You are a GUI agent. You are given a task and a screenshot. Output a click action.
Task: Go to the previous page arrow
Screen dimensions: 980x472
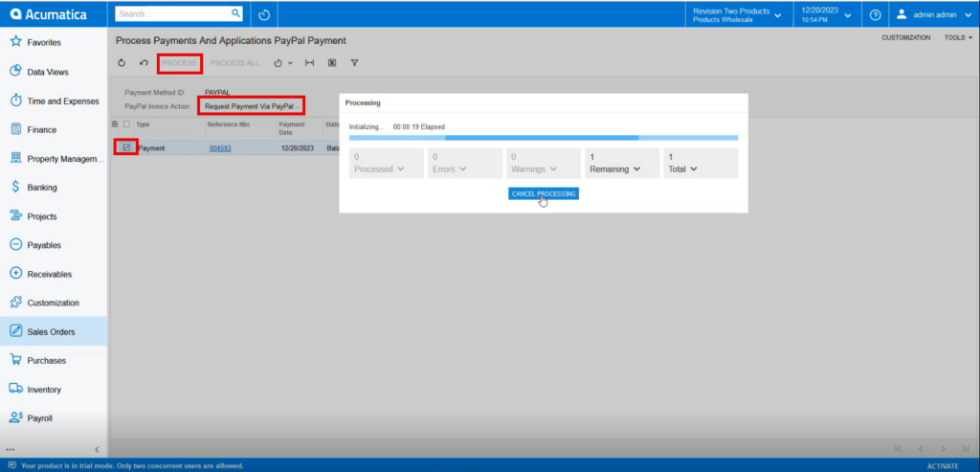coord(921,449)
